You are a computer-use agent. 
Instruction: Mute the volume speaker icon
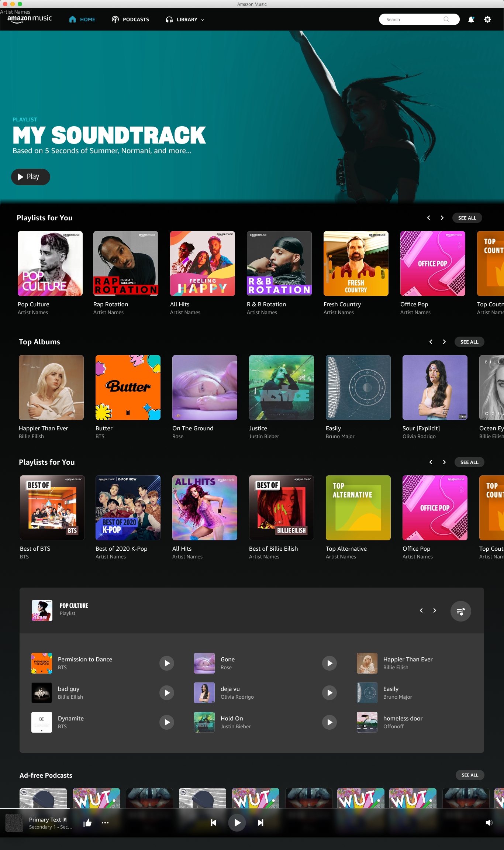(x=489, y=823)
